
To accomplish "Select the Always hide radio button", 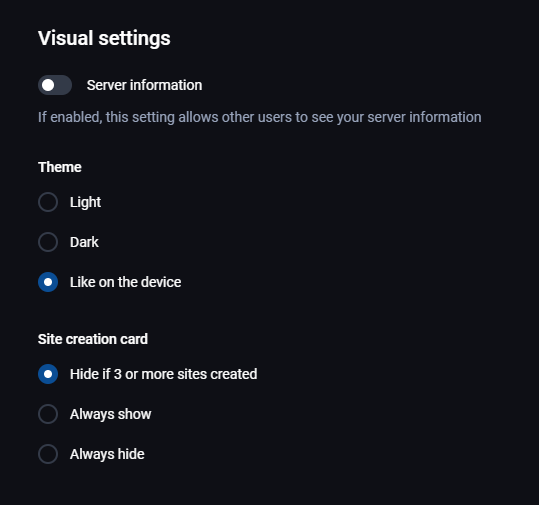I will [x=48, y=454].
